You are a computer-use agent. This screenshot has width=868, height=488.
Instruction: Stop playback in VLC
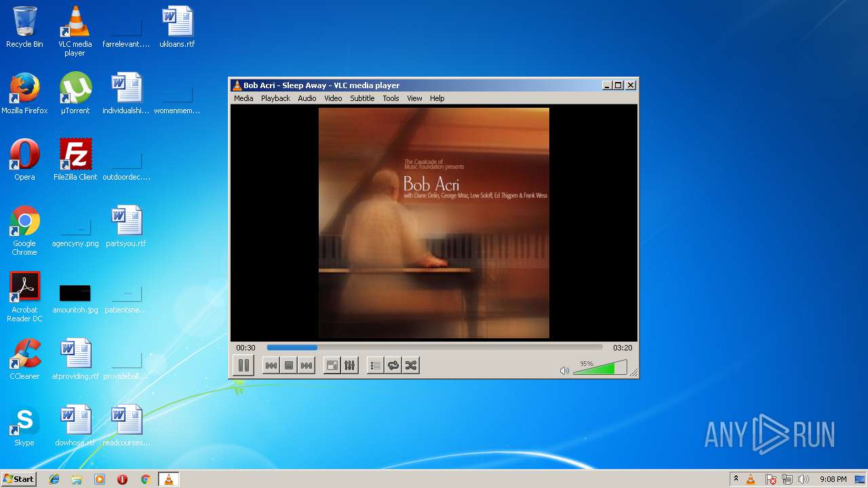[289, 365]
